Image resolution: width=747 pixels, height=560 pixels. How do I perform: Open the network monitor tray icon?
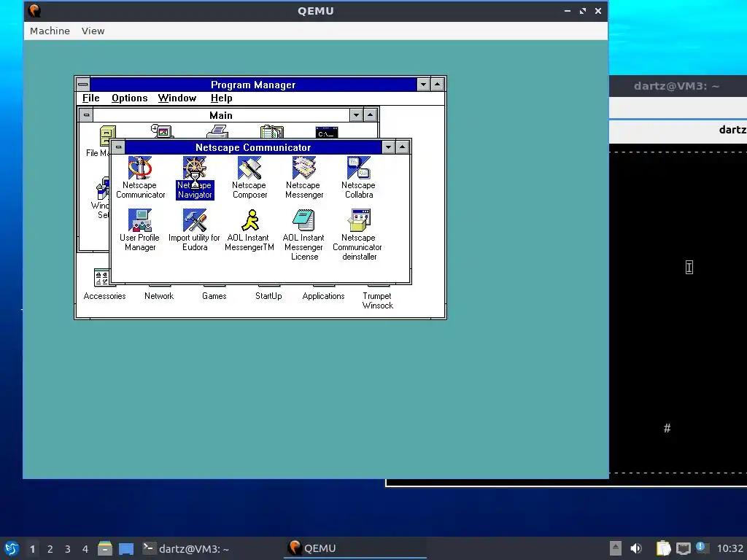684,548
